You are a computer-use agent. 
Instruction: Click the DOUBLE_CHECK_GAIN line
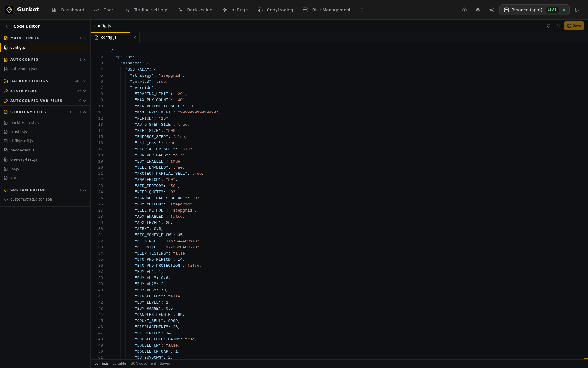(166, 339)
